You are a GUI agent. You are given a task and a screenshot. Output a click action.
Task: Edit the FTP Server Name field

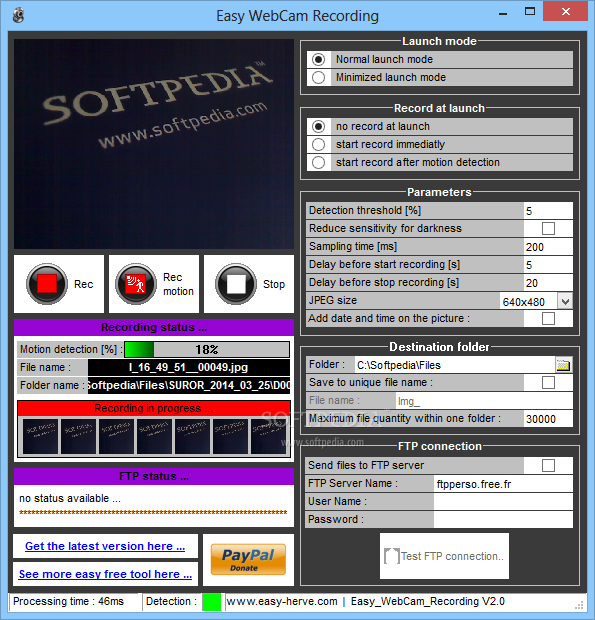[503, 484]
